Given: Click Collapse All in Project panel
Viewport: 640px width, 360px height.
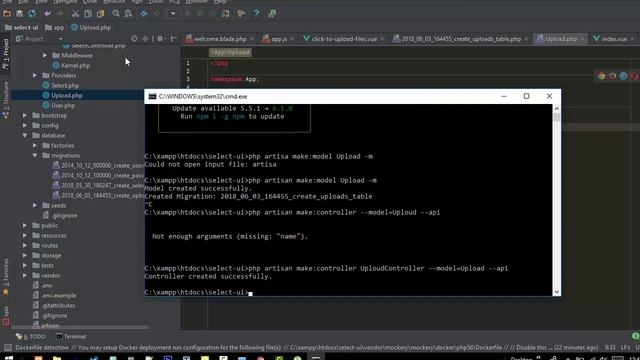Looking at the screenshot, I should coord(145,39).
